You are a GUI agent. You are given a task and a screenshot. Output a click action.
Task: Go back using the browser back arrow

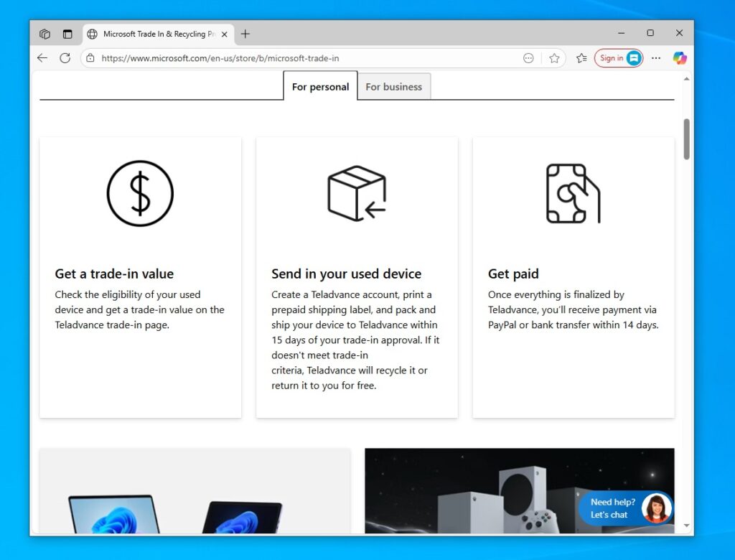42,58
